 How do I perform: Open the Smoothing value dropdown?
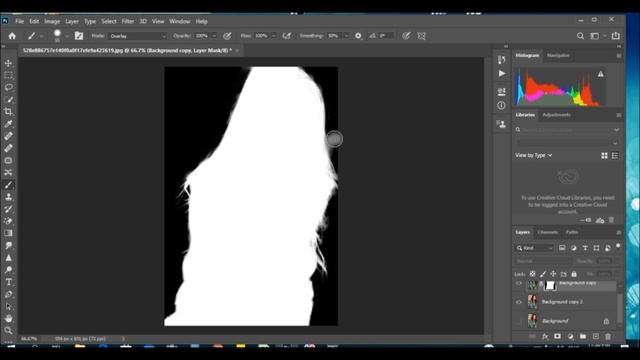[x=346, y=36]
